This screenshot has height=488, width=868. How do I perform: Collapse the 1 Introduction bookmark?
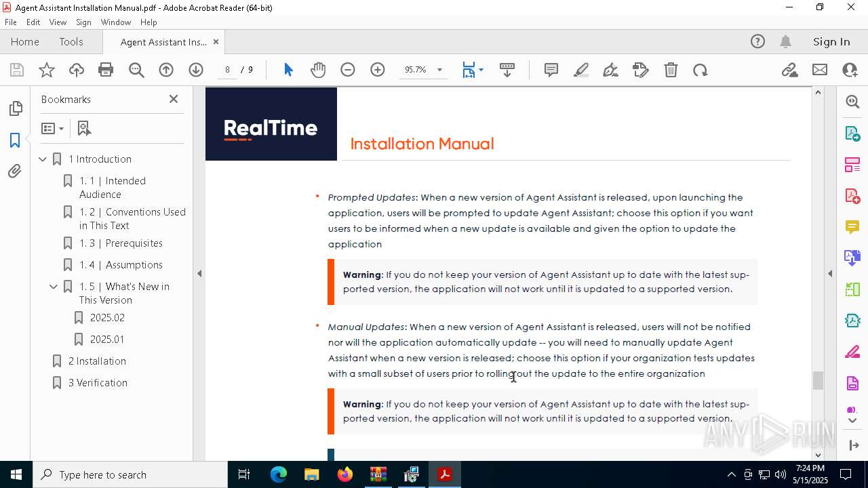[43, 159]
